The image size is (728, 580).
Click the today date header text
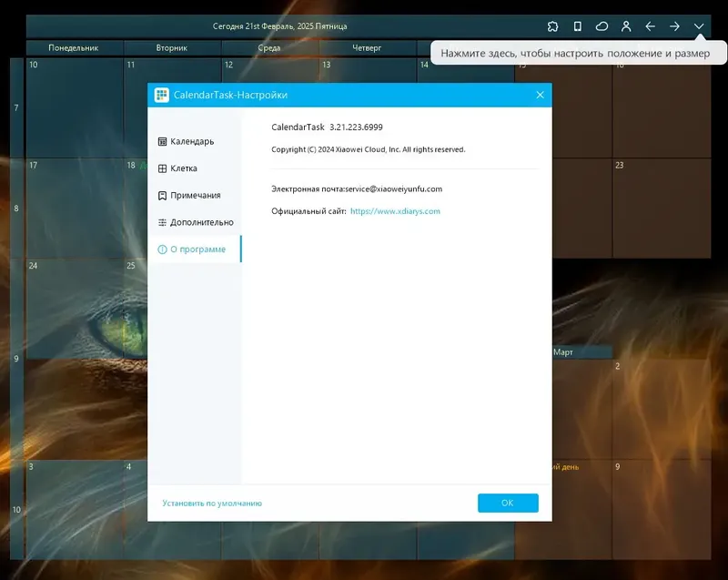pos(280,26)
